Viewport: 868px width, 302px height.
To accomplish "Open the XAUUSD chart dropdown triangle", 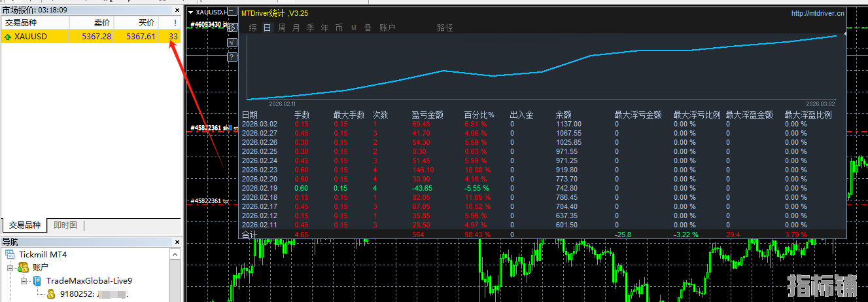I will coord(190,12).
